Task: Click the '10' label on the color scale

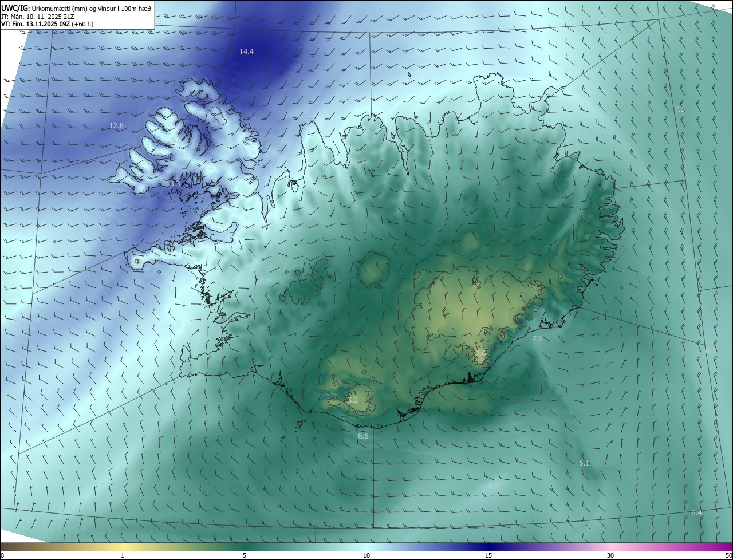Action: point(366,555)
